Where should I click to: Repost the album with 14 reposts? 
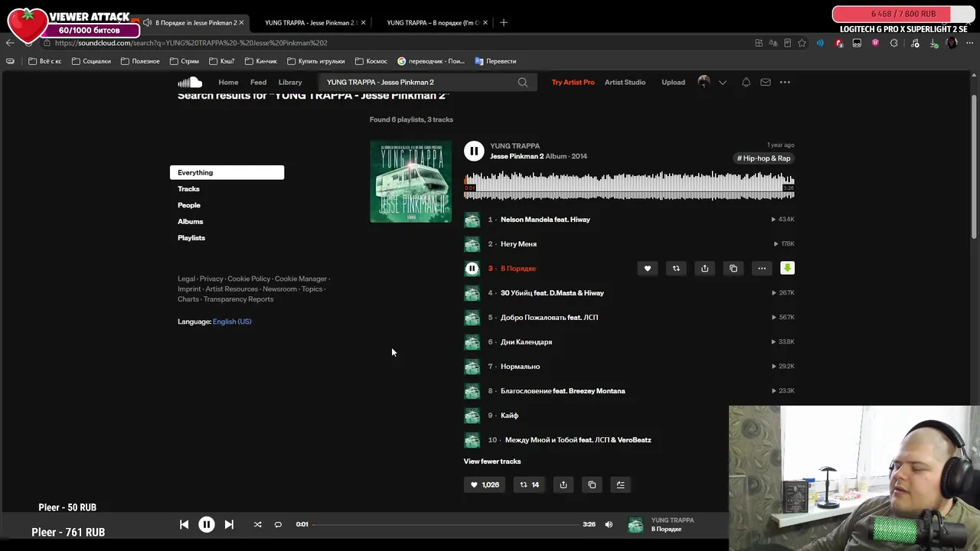pyautogui.click(x=529, y=484)
